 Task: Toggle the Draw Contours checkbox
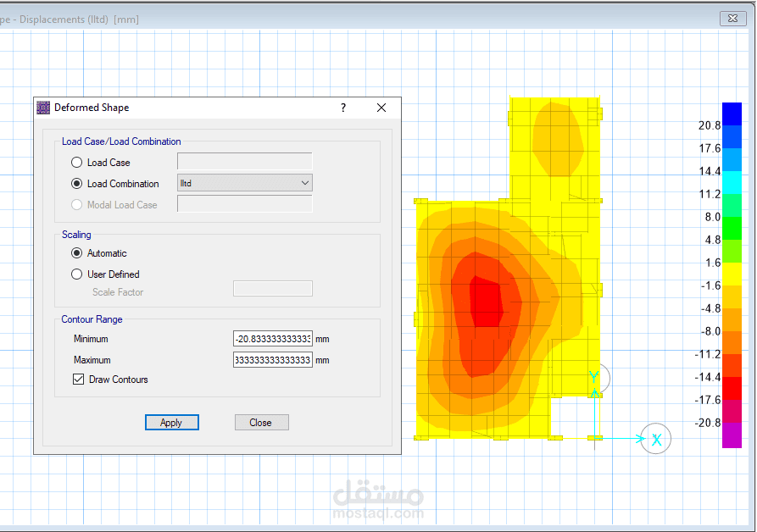click(78, 380)
